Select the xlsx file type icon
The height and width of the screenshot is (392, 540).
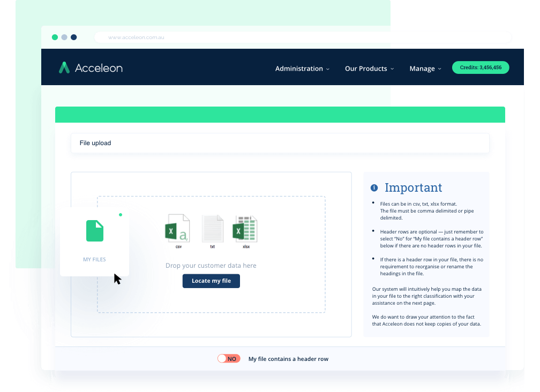tap(245, 228)
